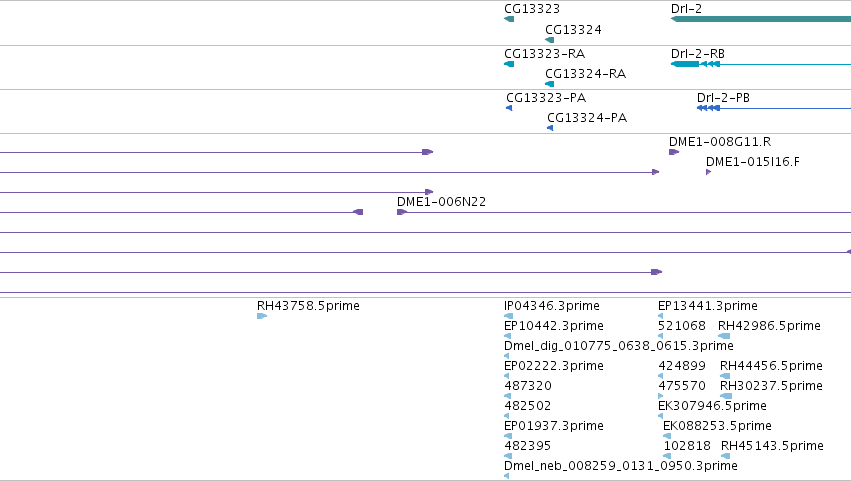Click the Dmel_neb_008259_0131_0950.3prime label

click(621, 466)
